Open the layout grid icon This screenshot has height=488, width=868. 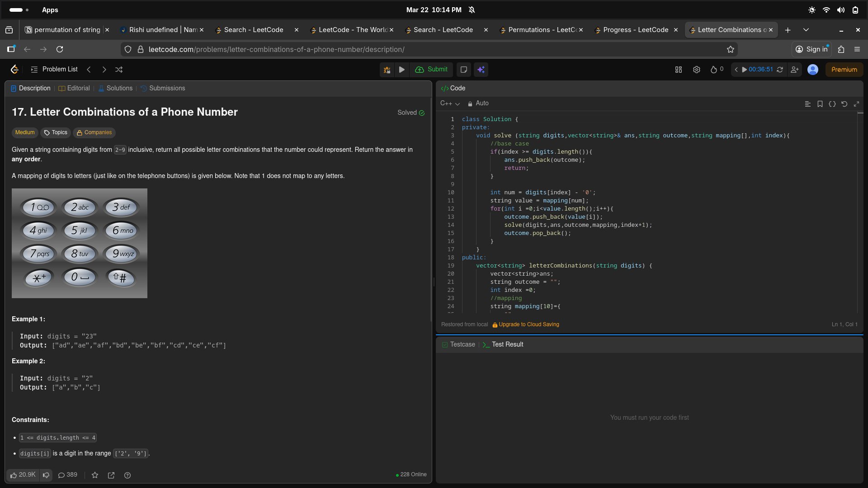click(x=678, y=70)
